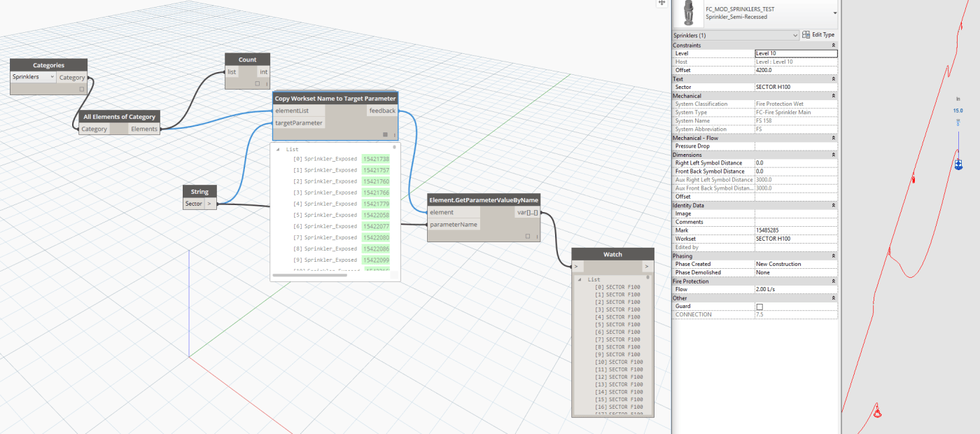Image resolution: width=980 pixels, height=434 pixels.
Task: Toggle preview bubble icon on Categories node
Action: 81,89
